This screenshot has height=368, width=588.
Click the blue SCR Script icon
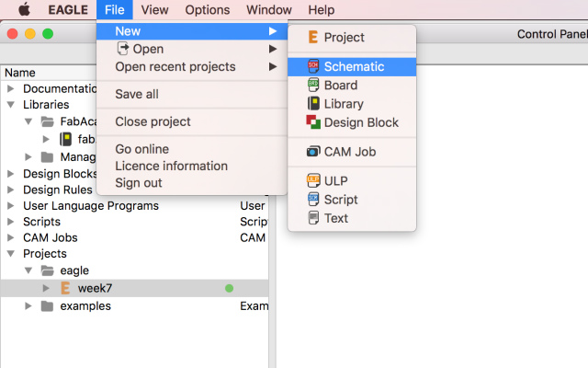[313, 199]
